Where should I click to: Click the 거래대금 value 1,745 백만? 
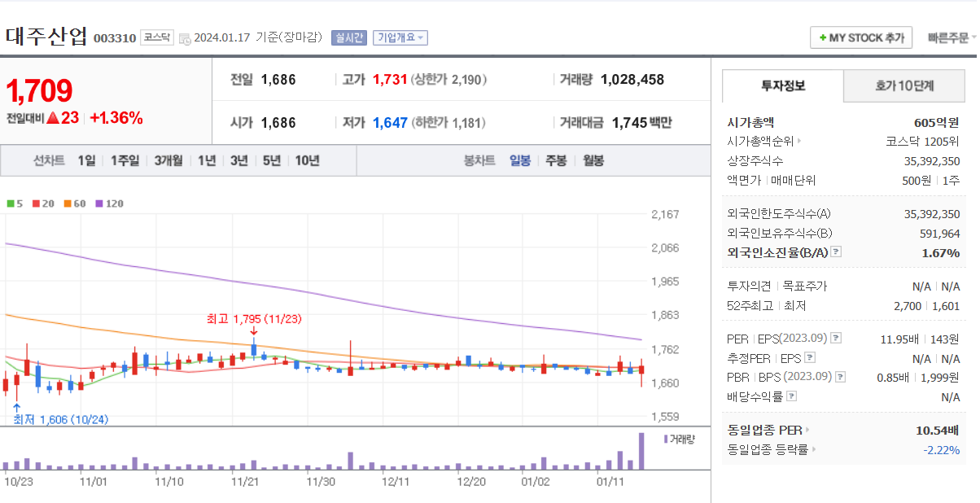click(x=642, y=123)
